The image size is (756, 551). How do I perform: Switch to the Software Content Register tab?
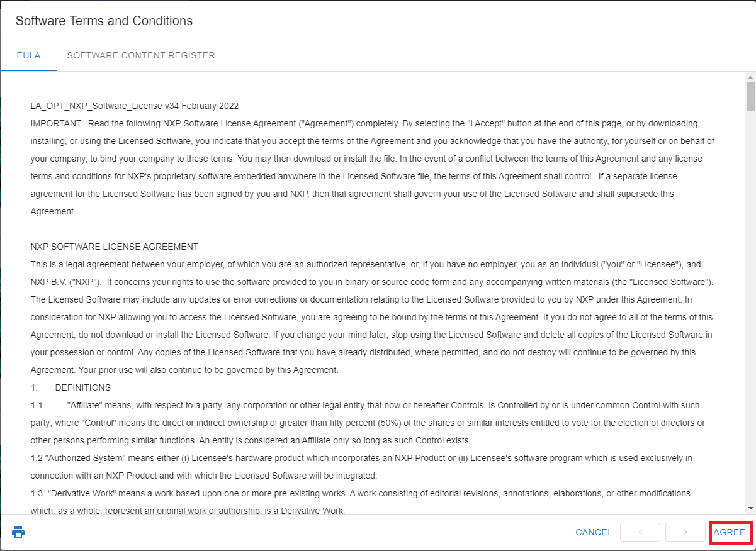(141, 55)
